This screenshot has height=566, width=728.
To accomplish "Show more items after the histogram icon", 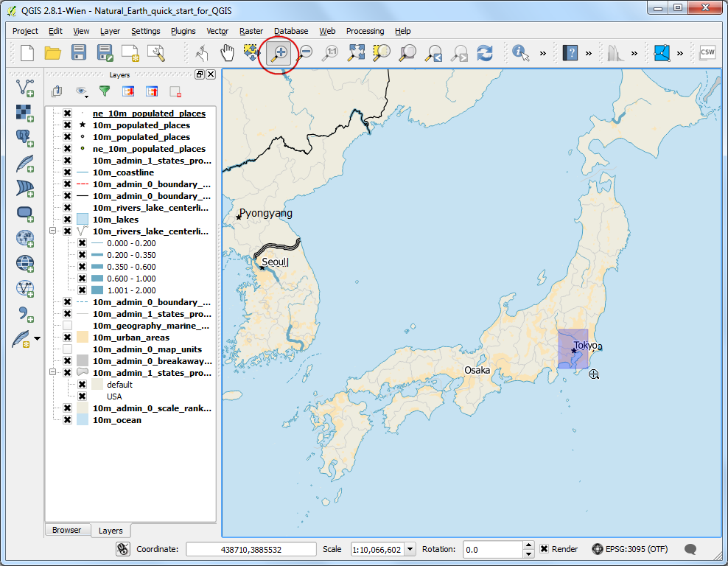I will coord(634,53).
